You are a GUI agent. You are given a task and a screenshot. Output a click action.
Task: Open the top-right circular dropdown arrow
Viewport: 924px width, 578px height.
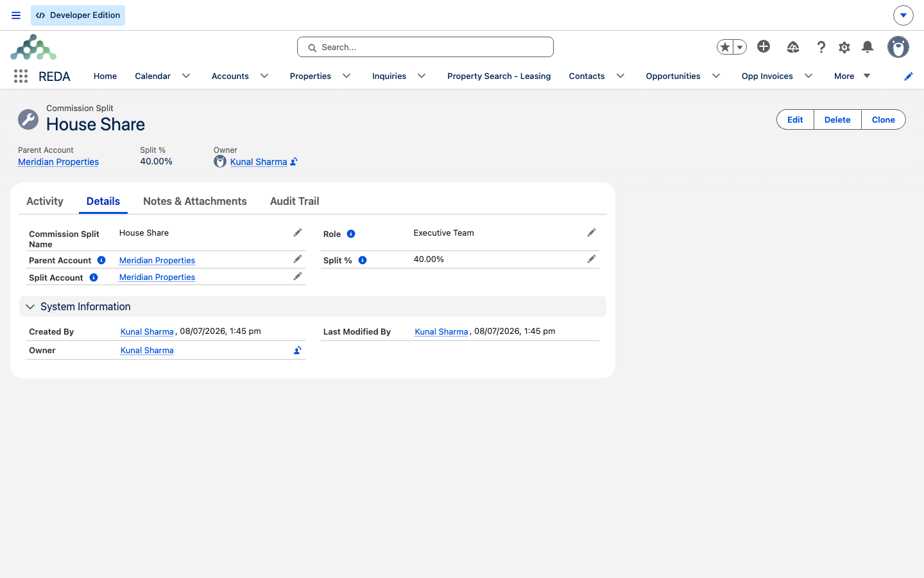tap(903, 15)
